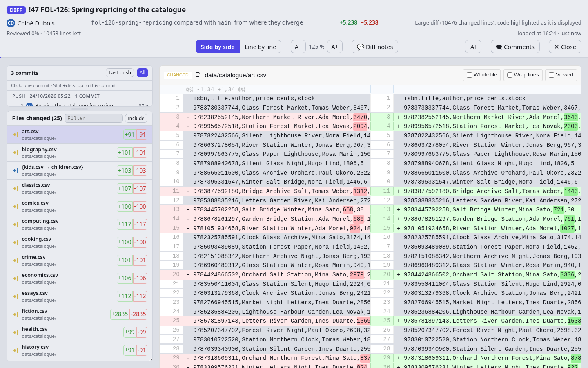Screen dimensions: 588x368
Task: Click the modified-file icon beside art.csv
Action: point(15,135)
